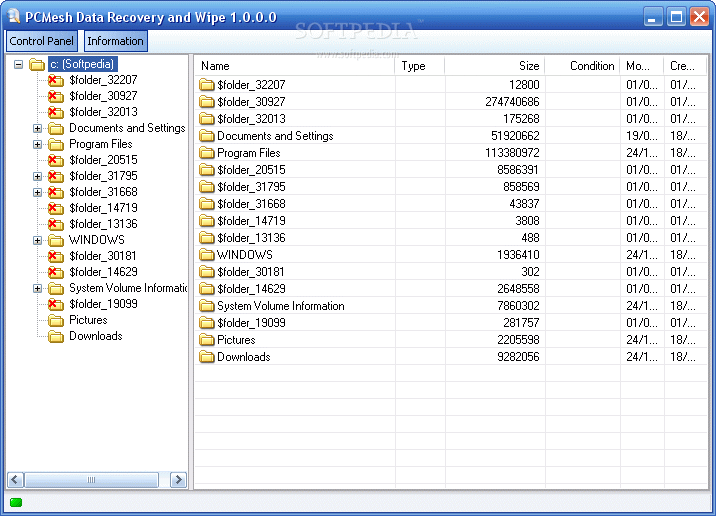Click deleted folder icon for $folder_30927 in tree
The image size is (716, 516).
coord(56,96)
